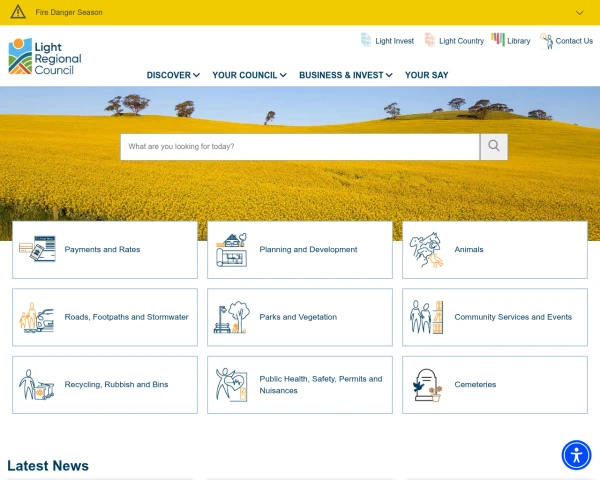Select the Cemeteries headstone icon
The image size is (600, 480).
point(427,385)
